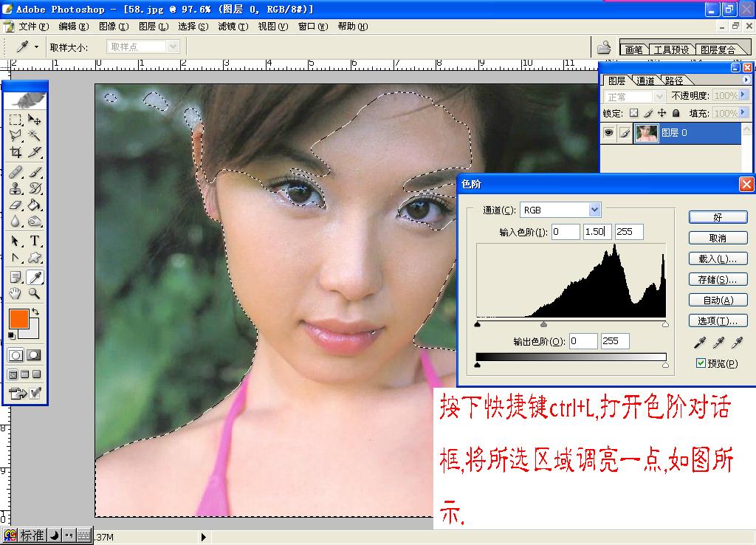Click the 选项(T)... options button
Screen dimensions: 756x545
point(718,321)
